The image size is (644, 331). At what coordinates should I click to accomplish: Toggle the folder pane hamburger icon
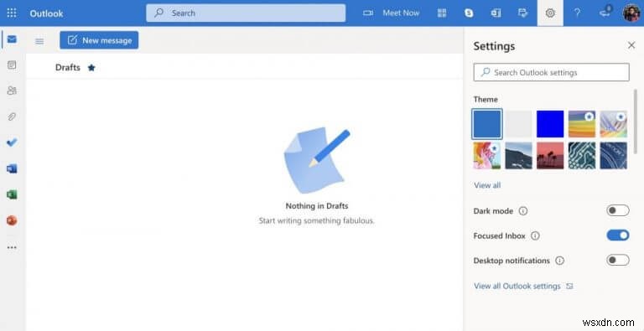39,41
